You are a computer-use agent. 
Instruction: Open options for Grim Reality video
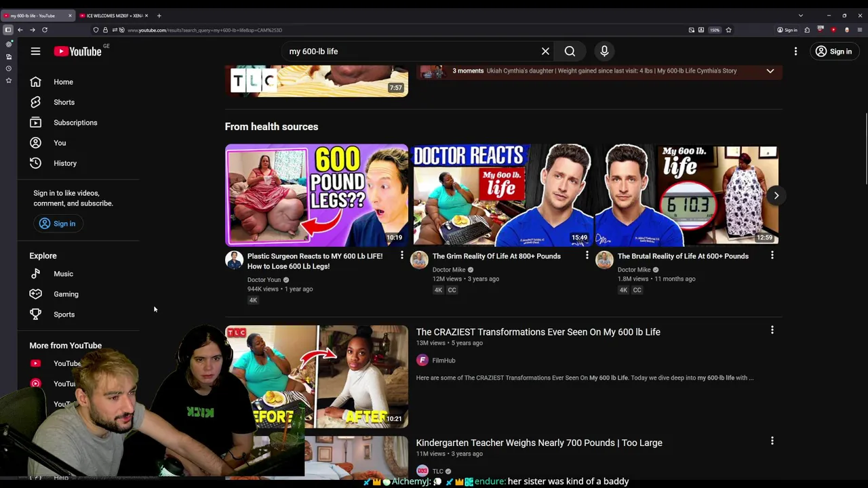587,256
